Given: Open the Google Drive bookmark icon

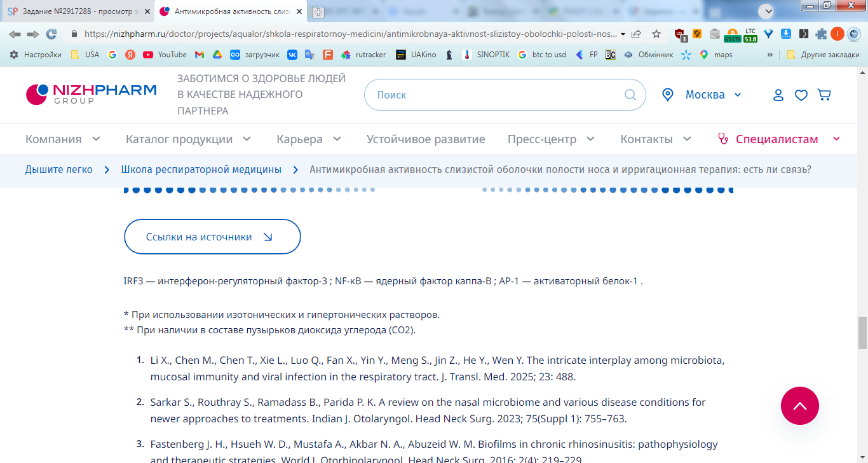Looking at the screenshot, I should click(x=217, y=55).
